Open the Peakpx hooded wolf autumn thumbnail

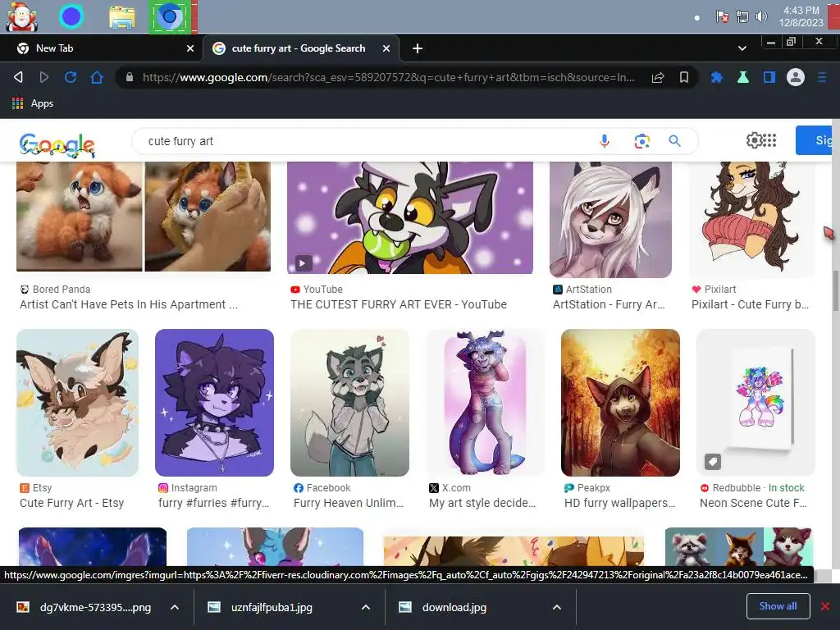pos(620,402)
